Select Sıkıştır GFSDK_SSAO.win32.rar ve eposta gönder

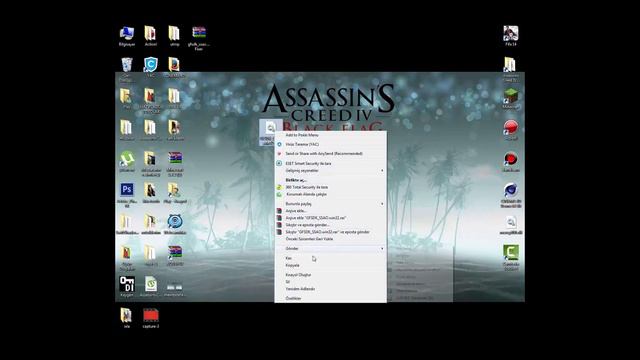[x=330, y=232]
